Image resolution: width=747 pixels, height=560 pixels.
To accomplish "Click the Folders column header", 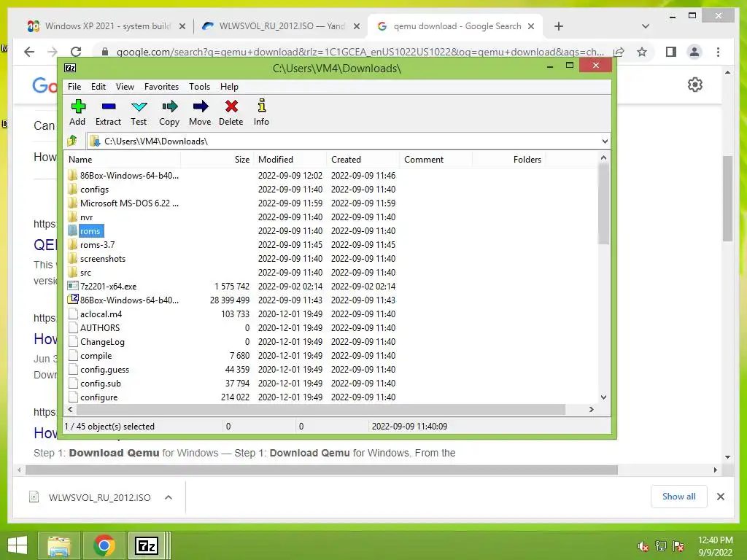I will click(x=508, y=160).
